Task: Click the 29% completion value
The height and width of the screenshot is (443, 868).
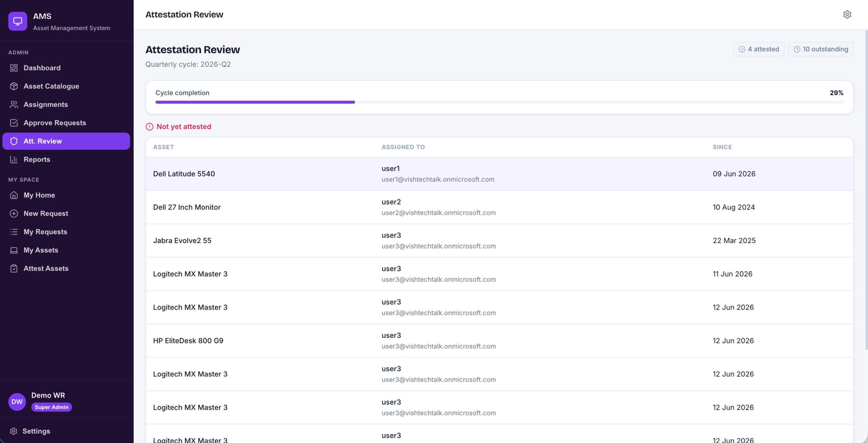Action: click(836, 92)
